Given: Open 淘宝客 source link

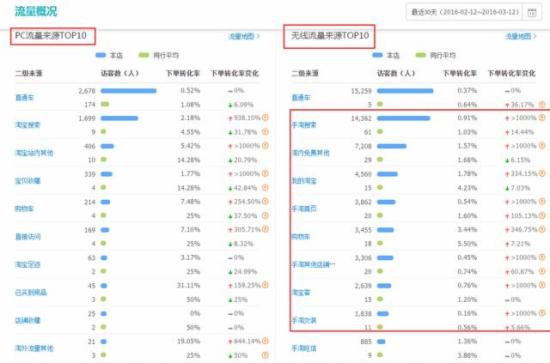Looking at the screenshot, I should click(301, 292).
